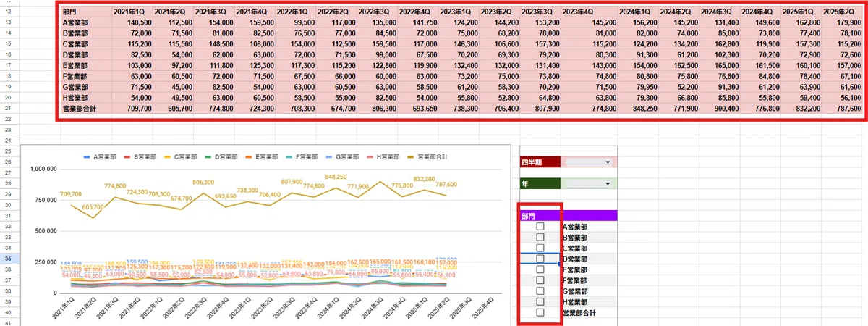Select the 年 dark green label cell
Viewport: 868px width, 326px height.
(540, 184)
